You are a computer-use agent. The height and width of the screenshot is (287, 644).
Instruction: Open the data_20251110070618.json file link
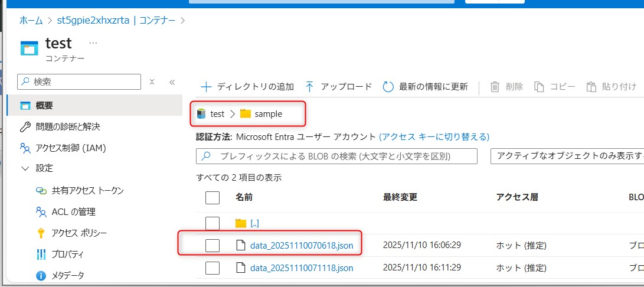coord(302,246)
